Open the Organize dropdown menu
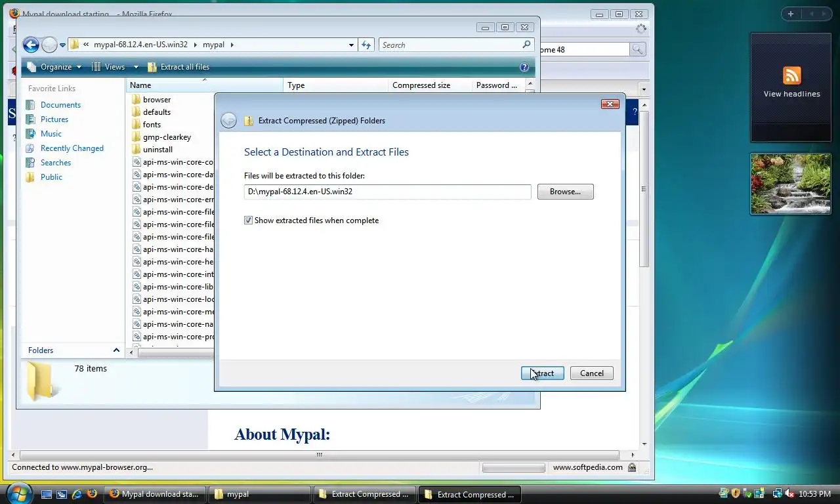 pyautogui.click(x=54, y=67)
